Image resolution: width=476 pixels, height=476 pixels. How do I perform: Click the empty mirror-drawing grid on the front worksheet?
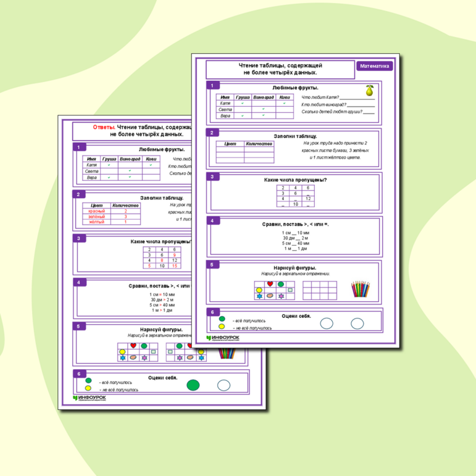(319, 290)
